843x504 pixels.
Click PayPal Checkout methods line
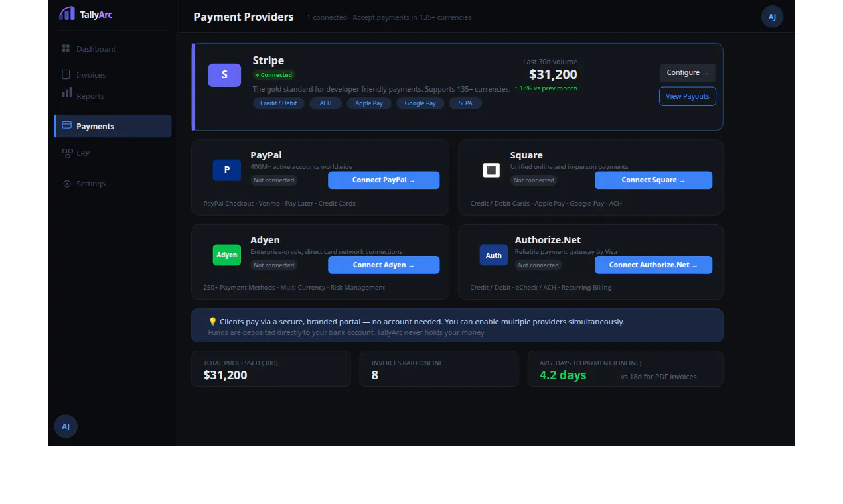click(279, 204)
